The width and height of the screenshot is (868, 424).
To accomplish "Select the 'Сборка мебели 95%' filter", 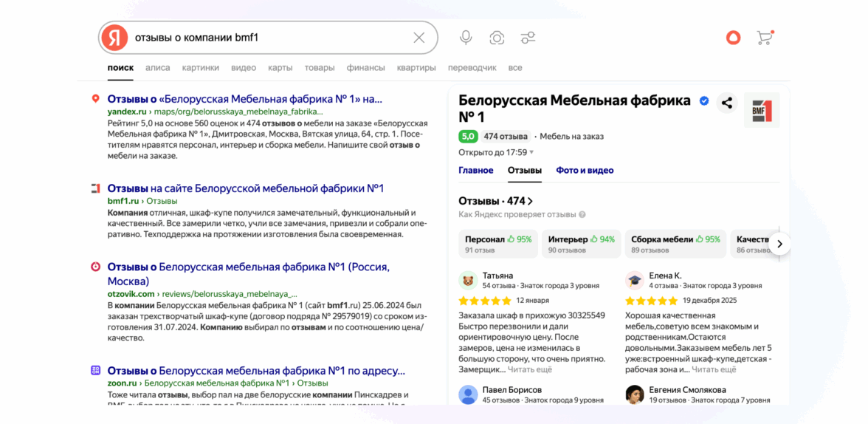I will (x=675, y=244).
